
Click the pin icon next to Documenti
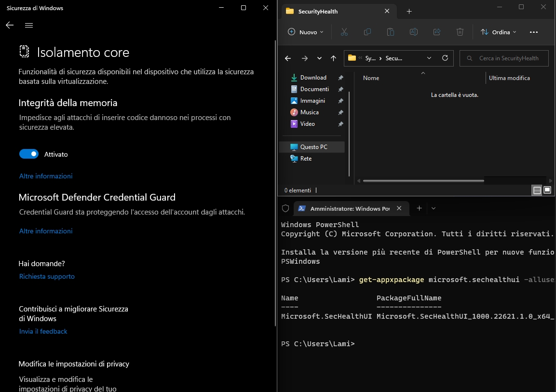[x=340, y=89]
